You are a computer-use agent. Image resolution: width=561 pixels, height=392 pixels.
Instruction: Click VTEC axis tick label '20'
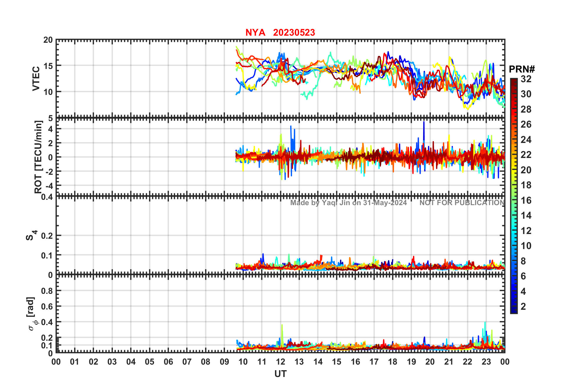point(48,40)
